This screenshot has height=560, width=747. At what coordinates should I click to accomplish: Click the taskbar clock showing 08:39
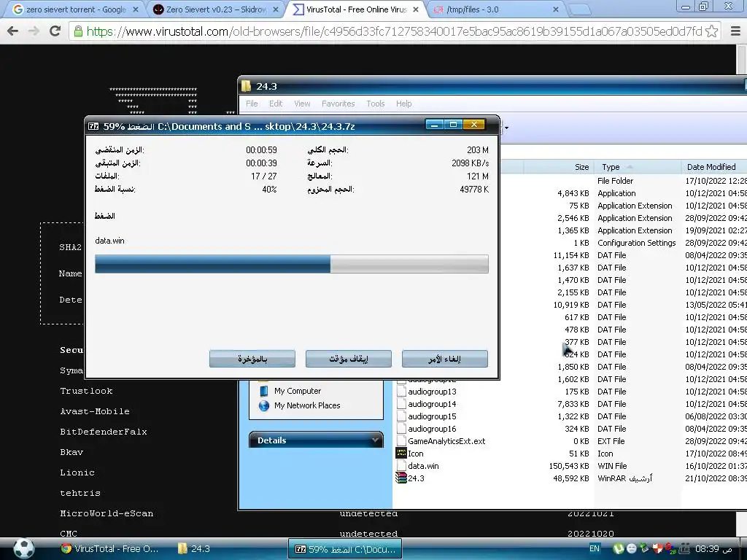tap(713, 548)
